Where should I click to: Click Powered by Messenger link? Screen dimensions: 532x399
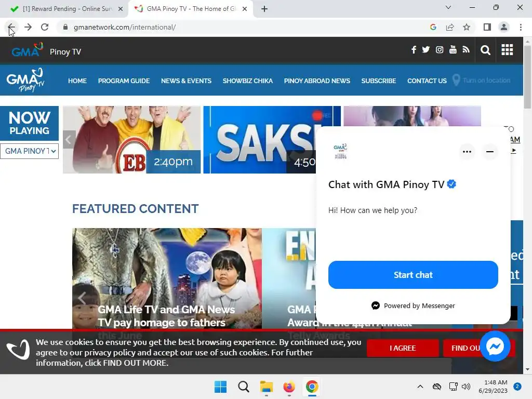coord(413,305)
